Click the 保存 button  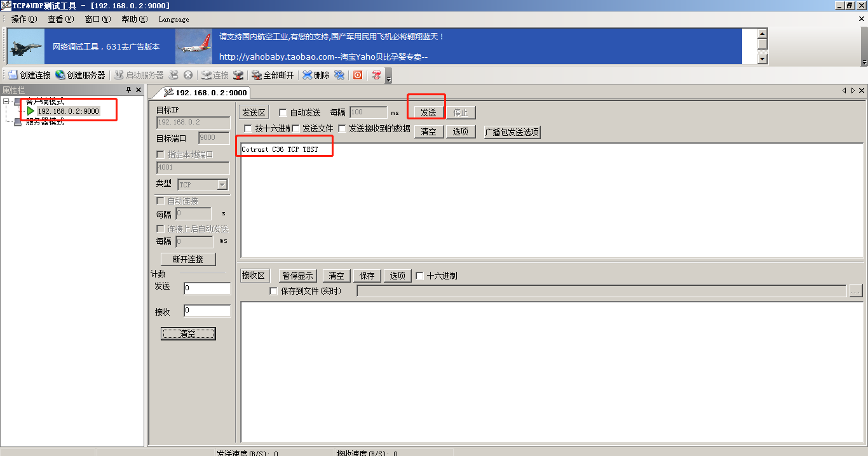point(367,276)
